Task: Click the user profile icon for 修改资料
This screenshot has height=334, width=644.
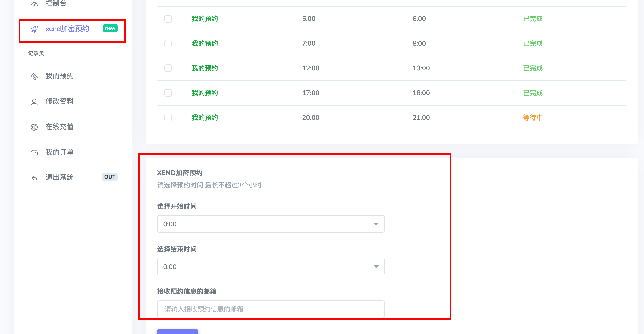Action: click(34, 102)
